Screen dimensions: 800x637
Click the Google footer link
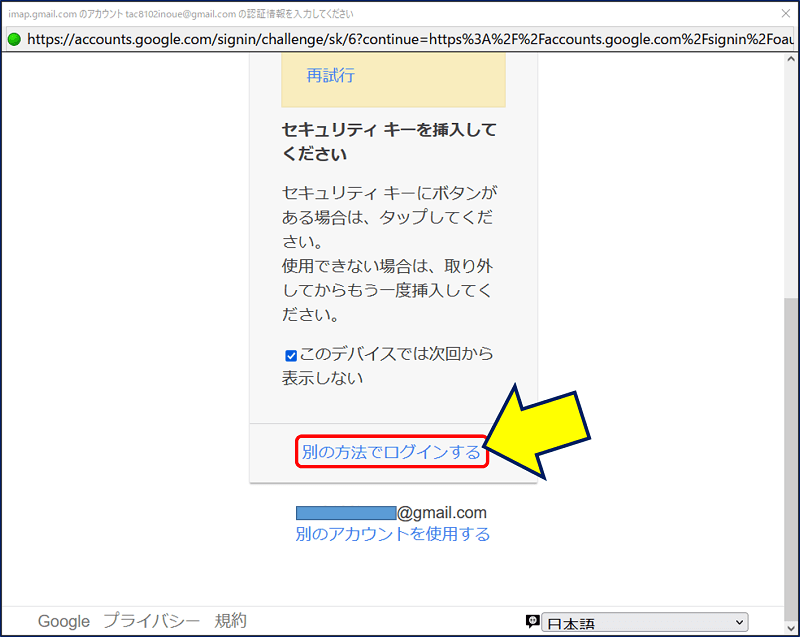pos(64,621)
